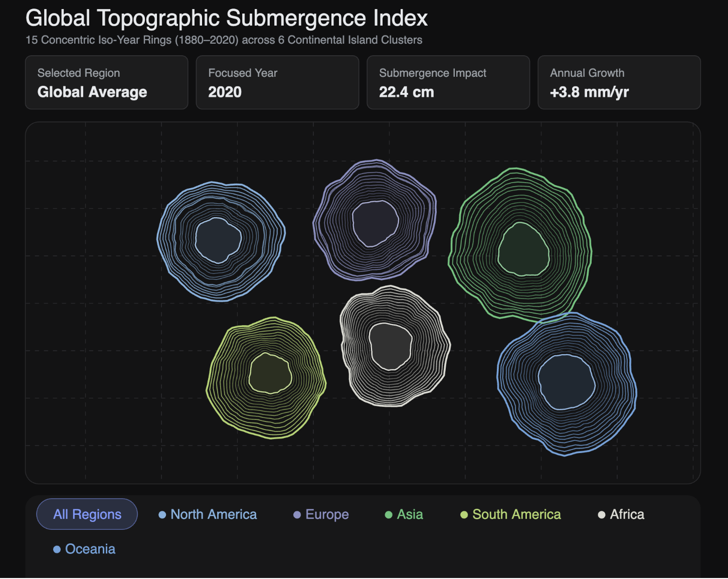Pick the South America legend item

tap(510, 514)
